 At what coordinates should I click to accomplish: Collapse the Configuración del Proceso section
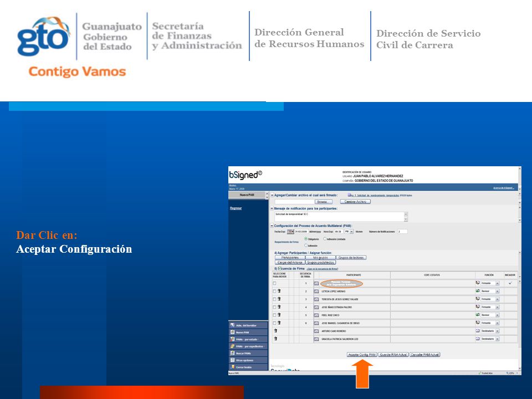[272, 226]
